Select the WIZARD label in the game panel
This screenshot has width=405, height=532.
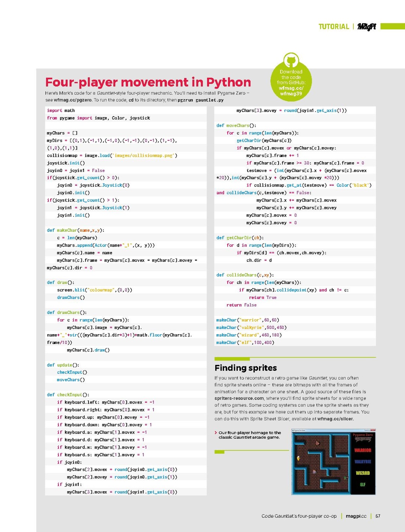pos(363,473)
